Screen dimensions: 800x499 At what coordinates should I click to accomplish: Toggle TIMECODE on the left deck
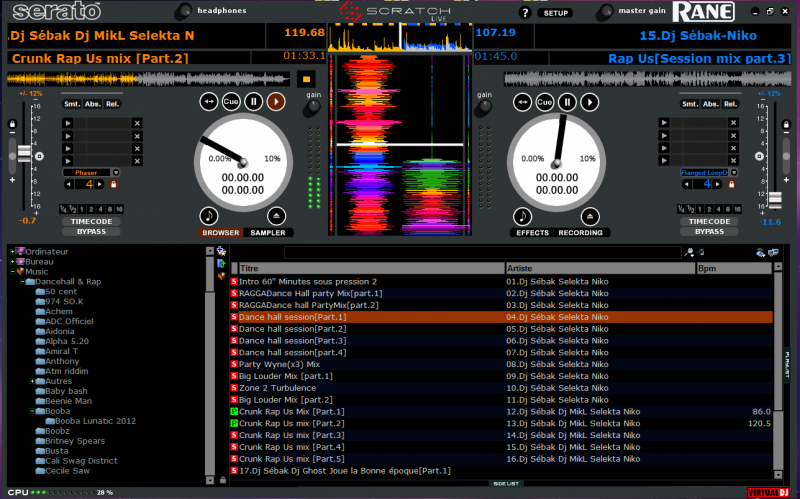pyautogui.click(x=90, y=221)
